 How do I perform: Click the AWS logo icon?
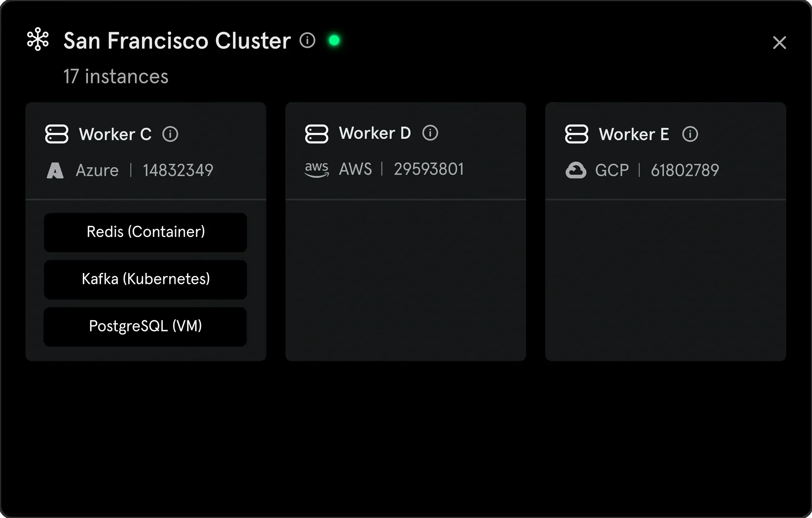(x=317, y=169)
